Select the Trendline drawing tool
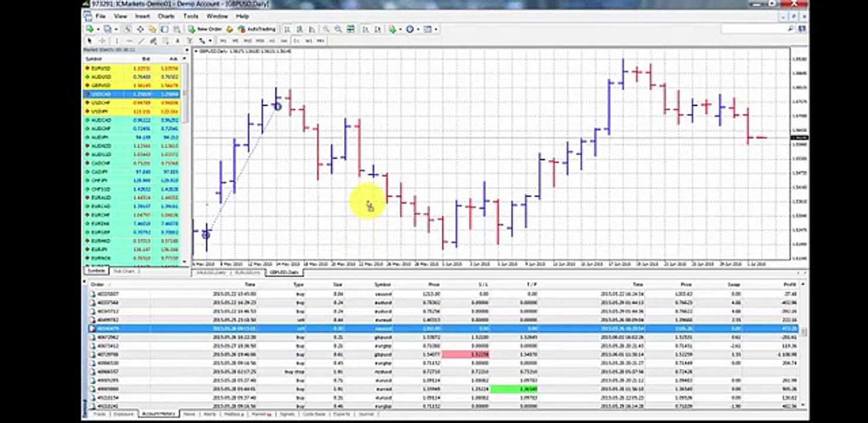 click(141, 41)
